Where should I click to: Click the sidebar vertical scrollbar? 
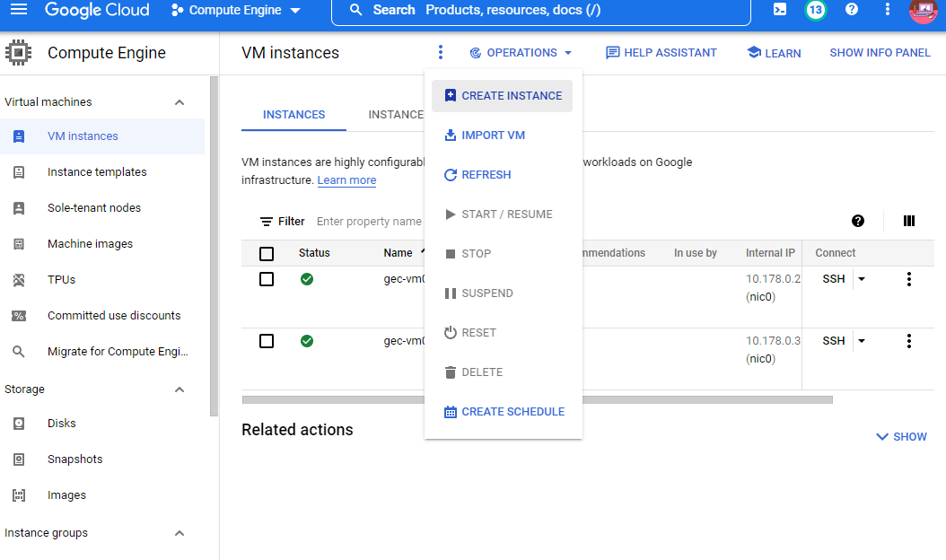click(214, 246)
